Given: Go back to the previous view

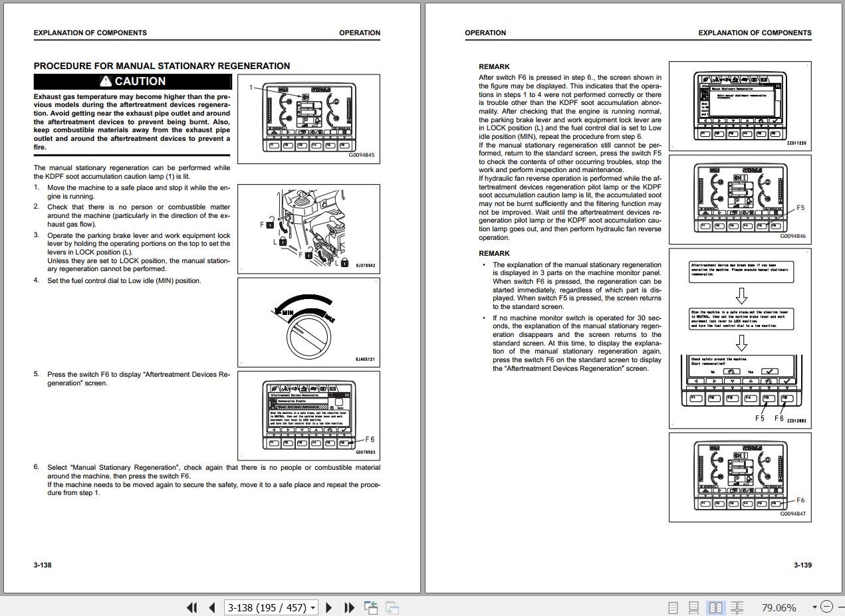Looking at the screenshot, I should tap(371, 607).
